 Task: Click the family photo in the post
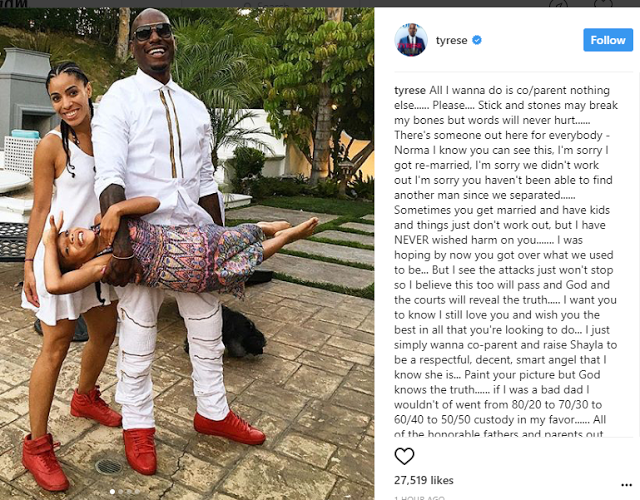187,253
